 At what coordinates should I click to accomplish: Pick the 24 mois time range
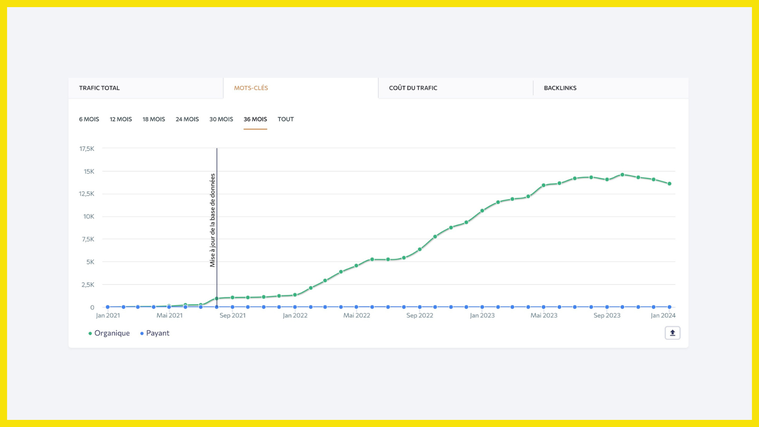[187, 119]
